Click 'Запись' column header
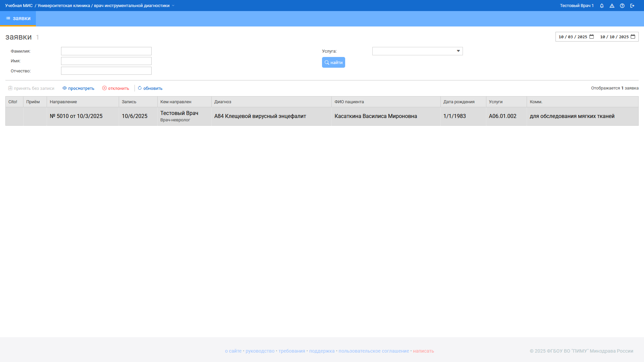The height and width of the screenshot is (362, 644). [129, 102]
